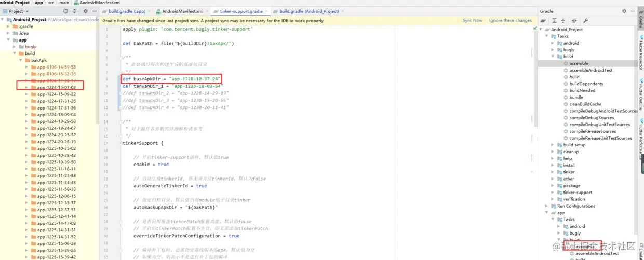This screenshot has height=260, width=644.
Task: Expand the .idea folder in Project tree
Action: (x=8, y=33)
